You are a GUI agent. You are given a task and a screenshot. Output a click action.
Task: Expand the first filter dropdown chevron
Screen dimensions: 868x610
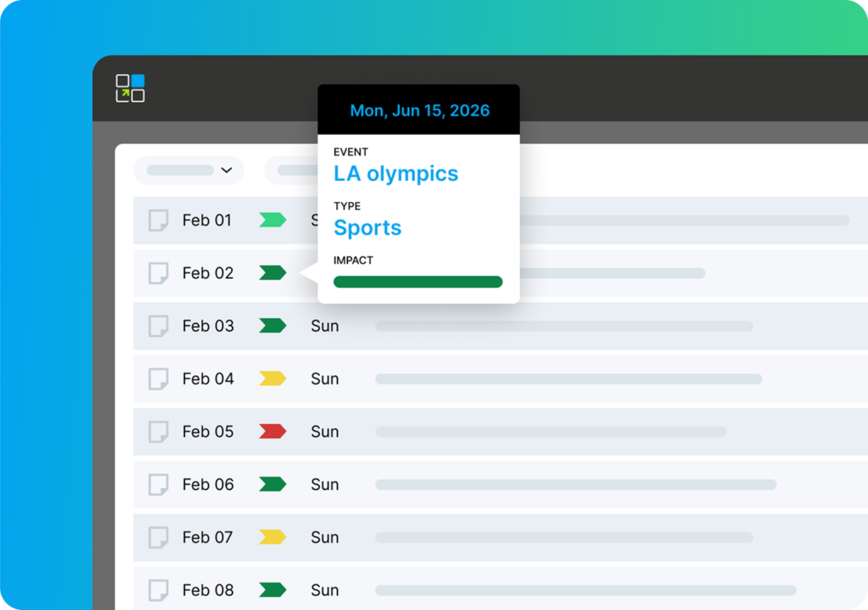(x=226, y=170)
